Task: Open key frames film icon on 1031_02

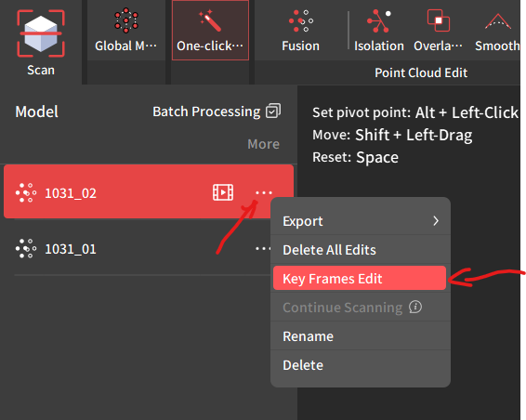Action: [x=223, y=192]
